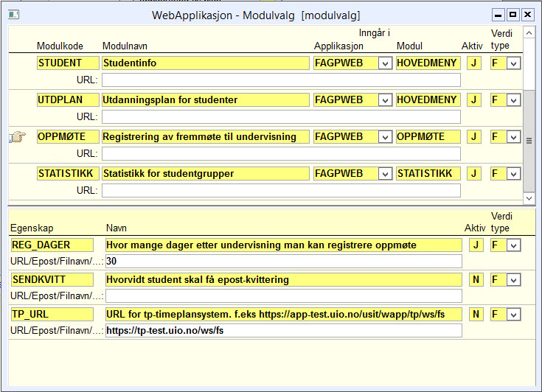Click the URL field under STUDENT
The height and width of the screenshot is (392, 542).
[281, 80]
